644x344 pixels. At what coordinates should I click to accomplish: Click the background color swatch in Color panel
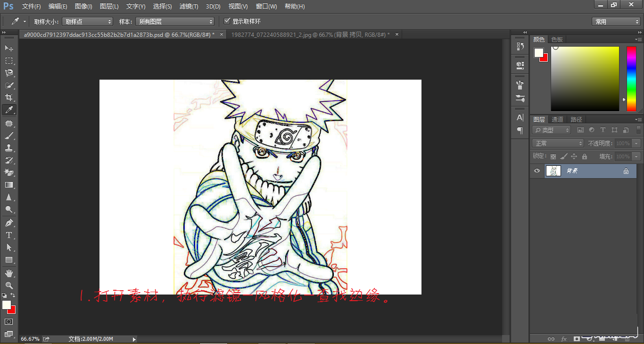point(544,57)
